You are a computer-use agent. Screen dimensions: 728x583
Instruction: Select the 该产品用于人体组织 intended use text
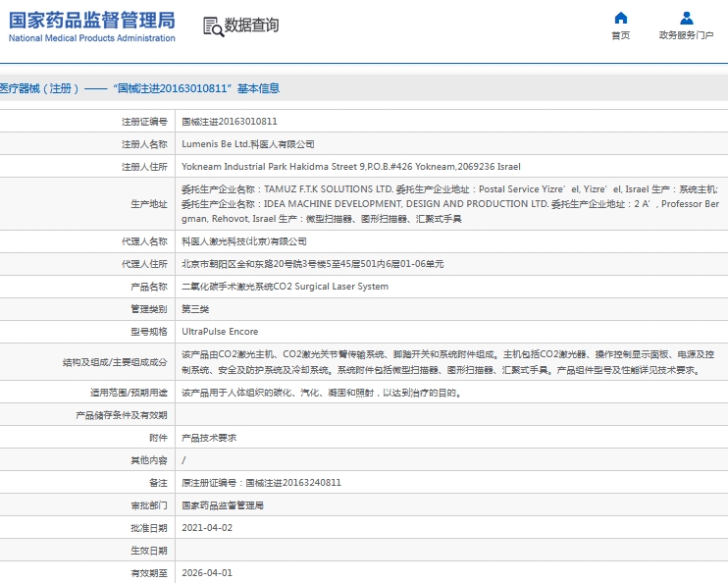[322, 393]
